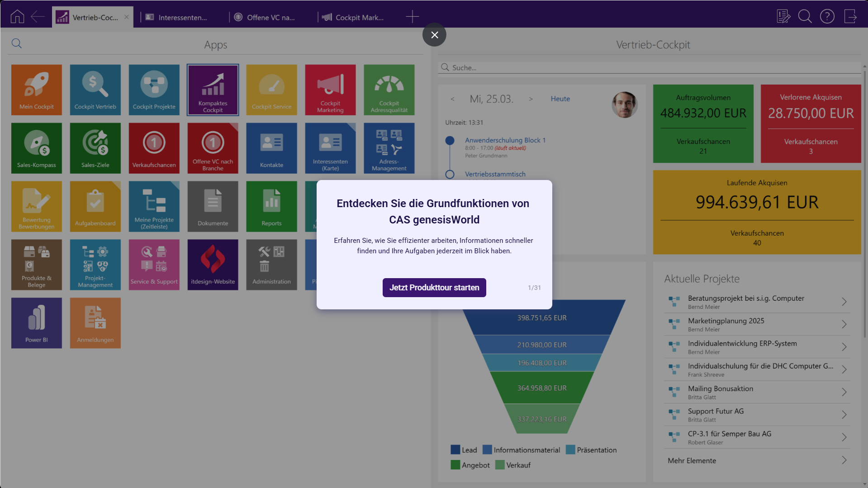Switch to the Interessenten tab

[183, 17]
